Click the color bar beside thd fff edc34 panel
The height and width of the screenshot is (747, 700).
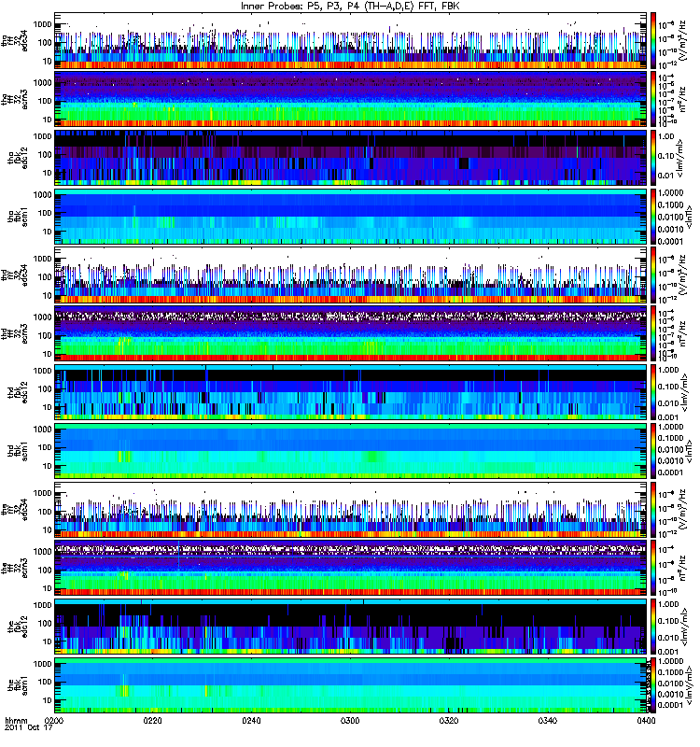[653, 275]
